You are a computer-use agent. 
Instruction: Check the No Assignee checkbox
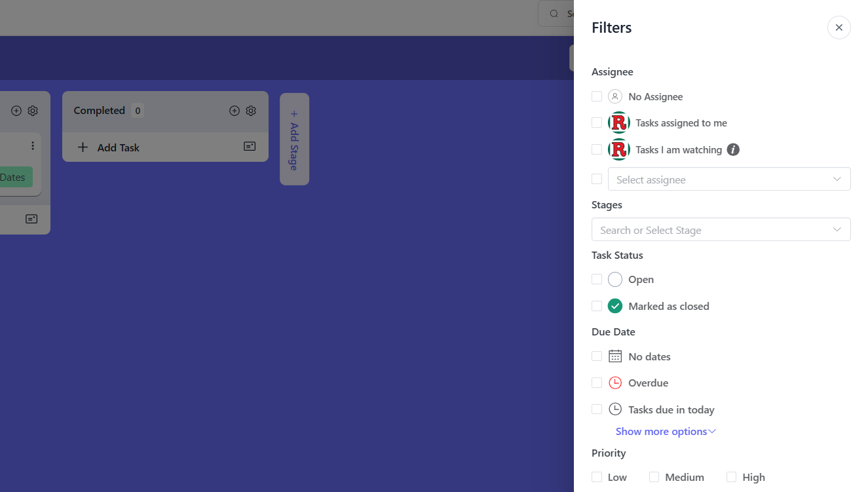coord(596,96)
